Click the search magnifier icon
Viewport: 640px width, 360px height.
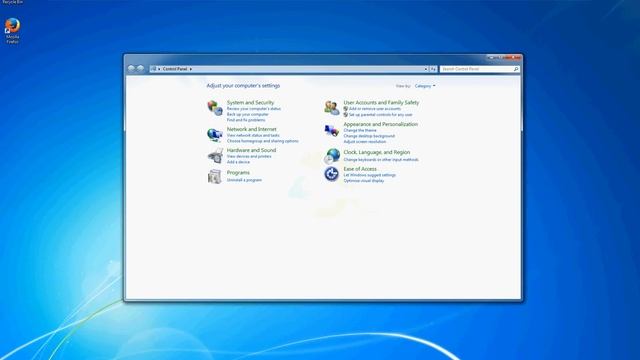[x=516, y=69]
